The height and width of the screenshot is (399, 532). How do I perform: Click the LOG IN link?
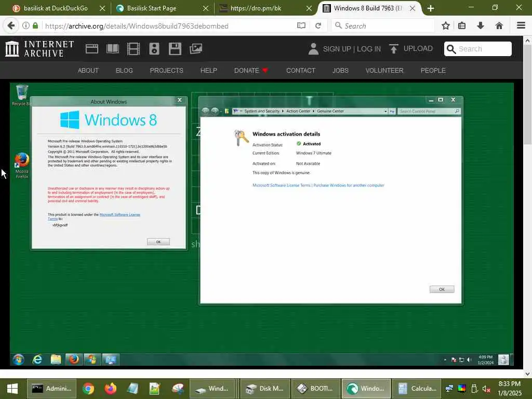click(x=369, y=49)
